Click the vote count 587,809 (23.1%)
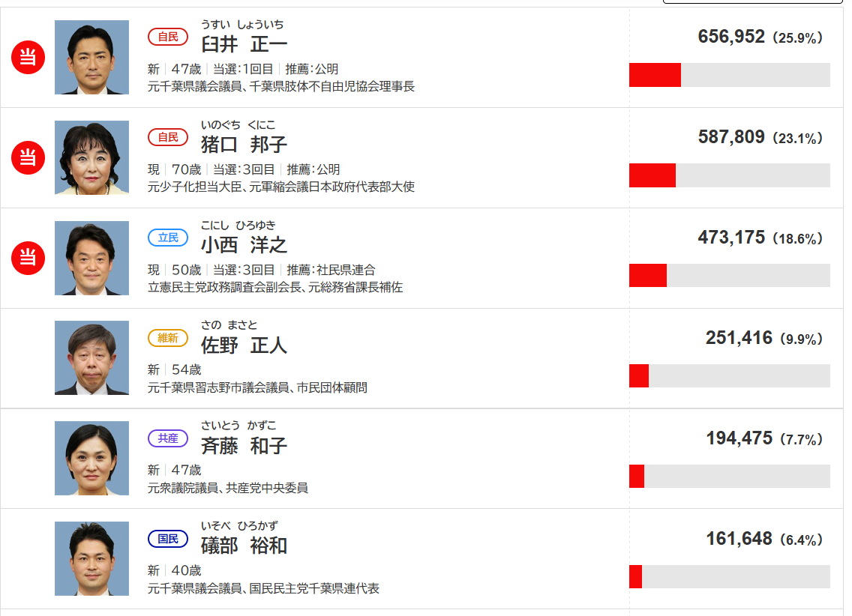 point(760,138)
